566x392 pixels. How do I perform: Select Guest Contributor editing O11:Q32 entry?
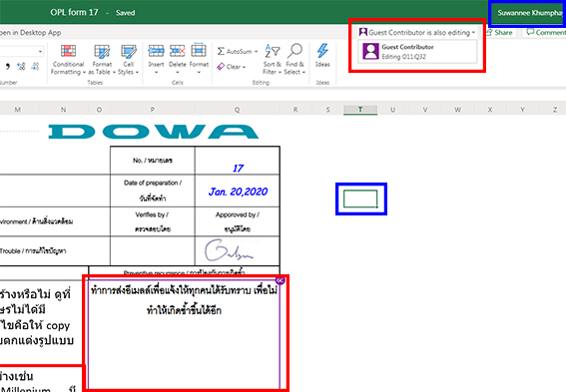tap(417, 52)
